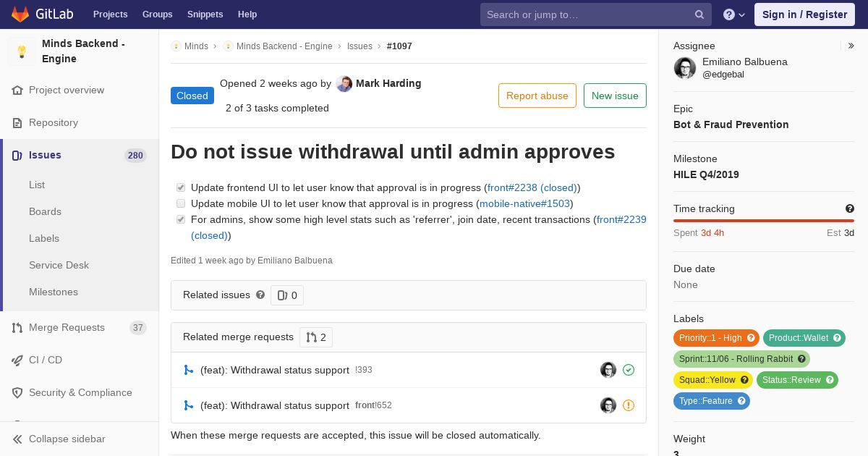The width and height of the screenshot is (868, 456).
Task: Open the Milestones submenu item
Action: point(54,292)
